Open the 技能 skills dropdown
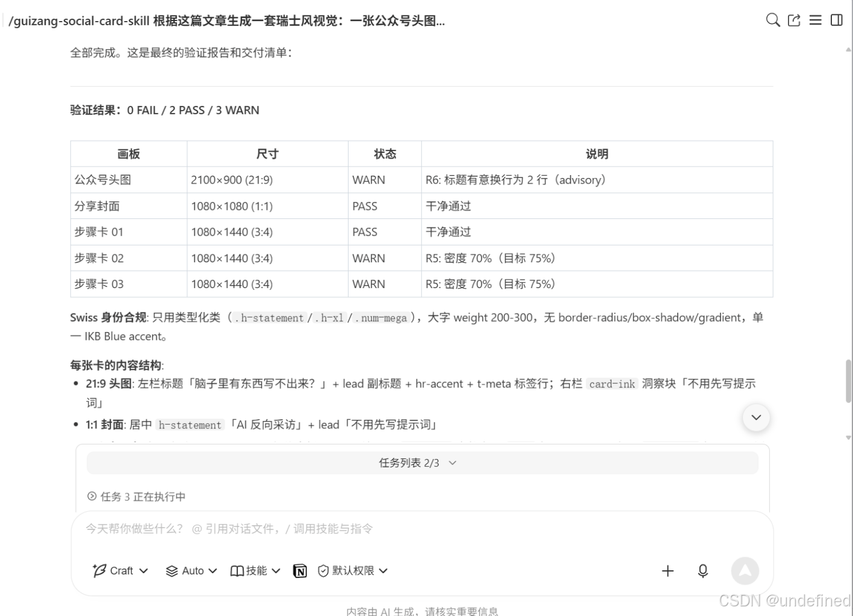This screenshot has width=853, height=616. [x=255, y=571]
